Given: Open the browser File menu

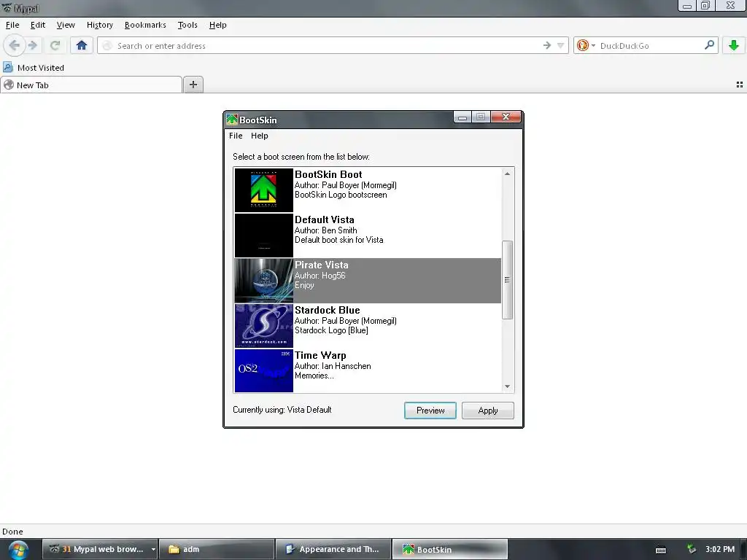Looking at the screenshot, I should 12,25.
